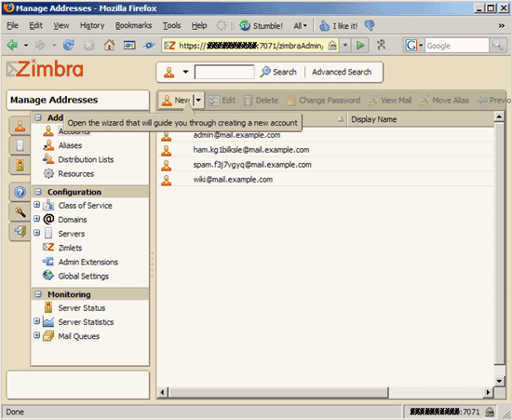The height and width of the screenshot is (420, 512).
Task: Click the Distribution Lists icon
Action: point(48,159)
